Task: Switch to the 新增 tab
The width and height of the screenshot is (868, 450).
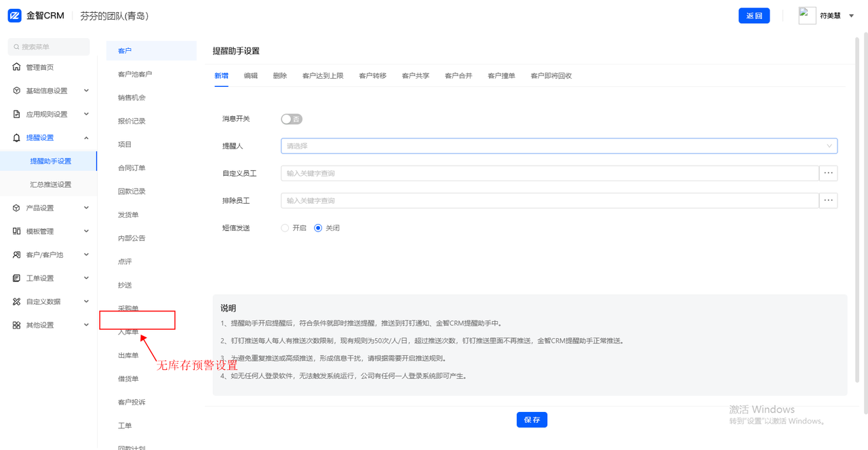Action: [221, 75]
